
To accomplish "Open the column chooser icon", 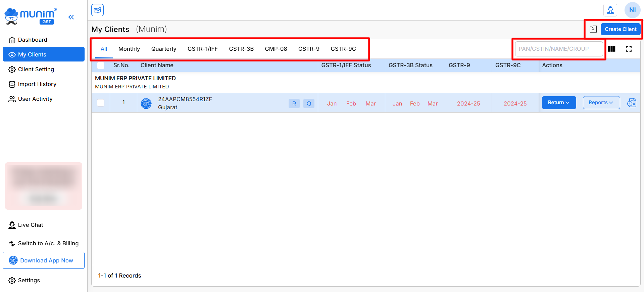I will [611, 49].
